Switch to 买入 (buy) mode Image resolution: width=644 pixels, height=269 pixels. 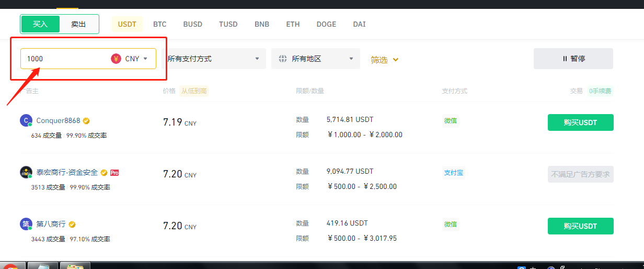click(x=40, y=24)
